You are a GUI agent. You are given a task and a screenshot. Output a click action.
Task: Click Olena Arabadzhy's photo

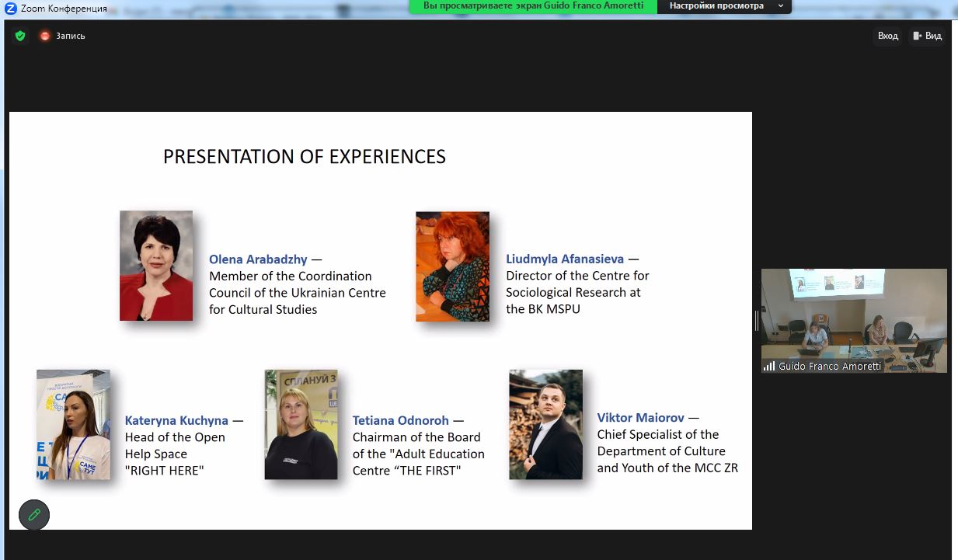click(156, 266)
